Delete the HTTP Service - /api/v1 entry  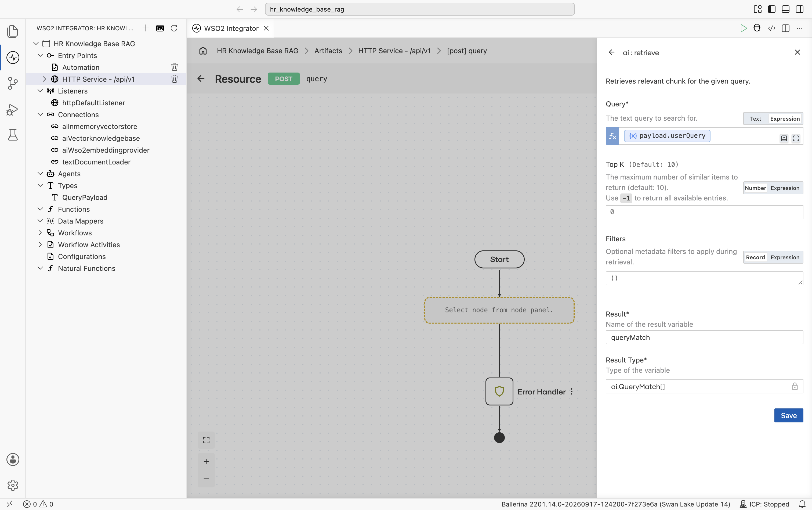174,79
